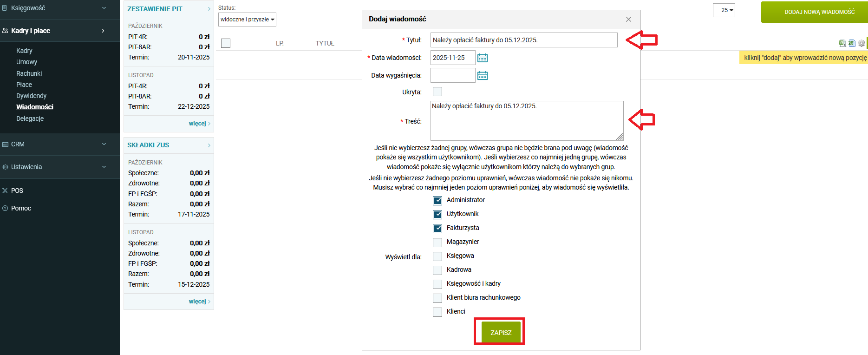Image resolution: width=868 pixels, height=355 pixels.
Task: Click the Pomoc help icon
Action: 5,208
